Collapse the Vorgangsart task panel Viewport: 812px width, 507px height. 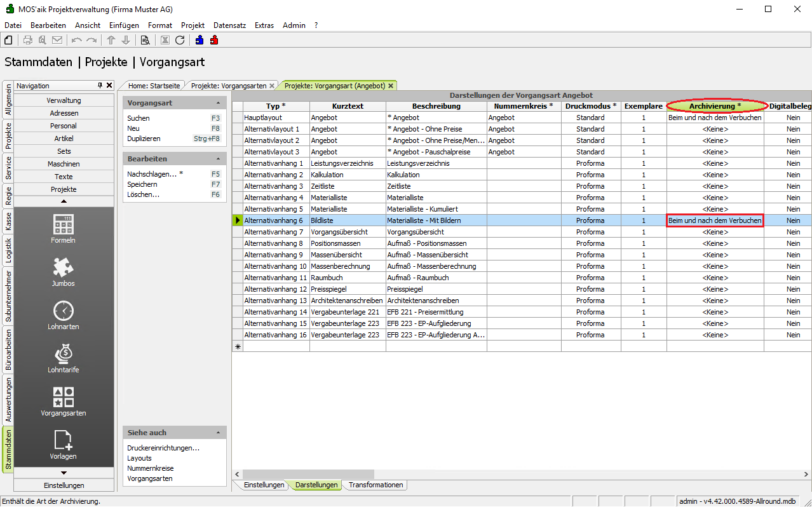pos(218,103)
